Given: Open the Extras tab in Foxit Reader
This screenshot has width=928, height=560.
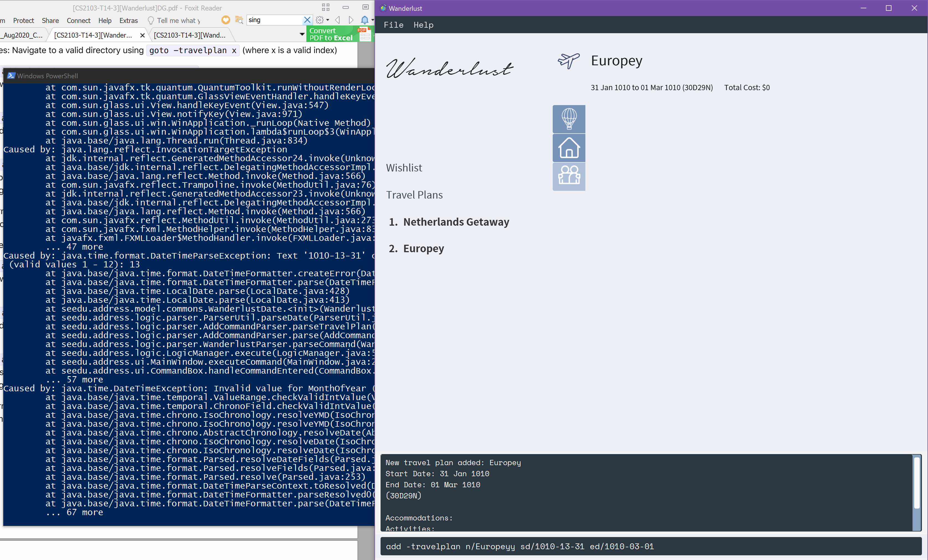Looking at the screenshot, I should click(128, 21).
